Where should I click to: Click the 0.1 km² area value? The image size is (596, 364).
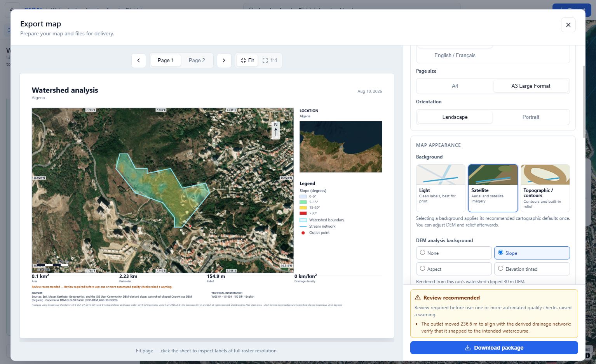click(x=40, y=276)
